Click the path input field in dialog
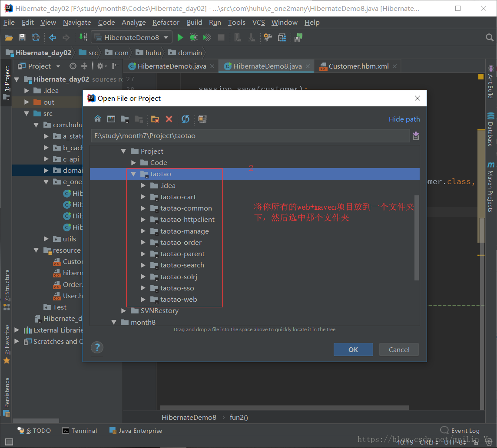Image resolution: width=497 pixels, height=448 pixels. tap(250, 135)
